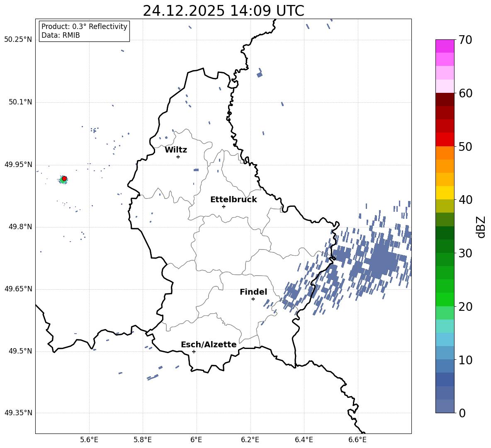Click the colorbar tick label 0

point(462,413)
